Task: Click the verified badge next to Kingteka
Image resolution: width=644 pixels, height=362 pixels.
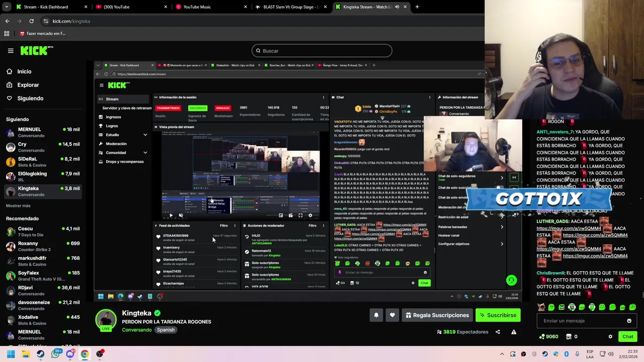Action: tap(157, 313)
